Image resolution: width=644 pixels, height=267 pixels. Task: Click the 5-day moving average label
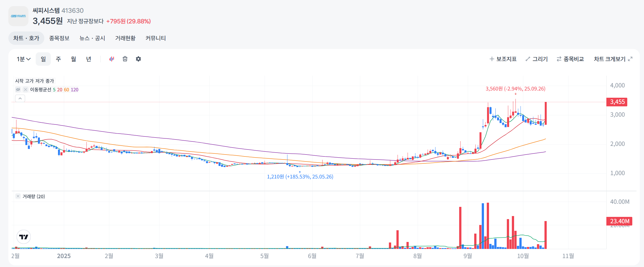[54, 90]
